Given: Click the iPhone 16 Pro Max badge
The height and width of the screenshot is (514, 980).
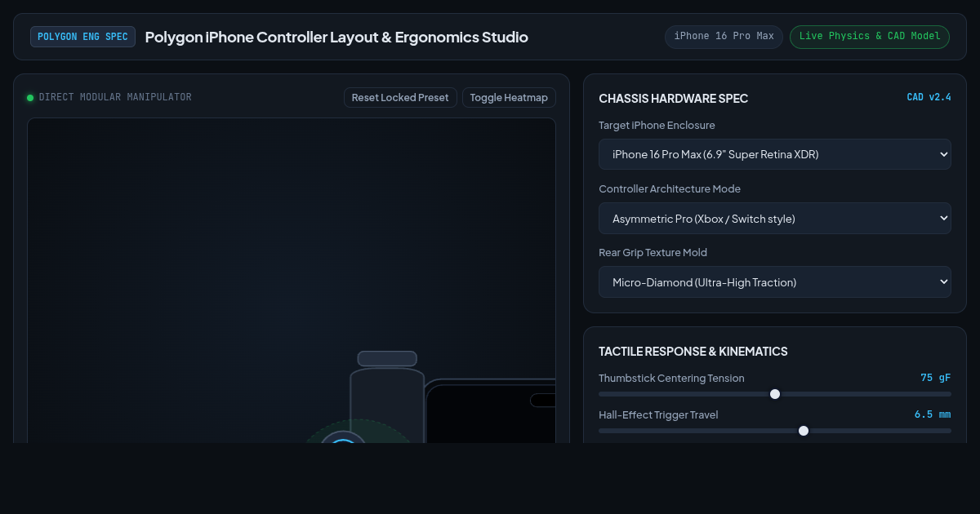Looking at the screenshot, I should point(724,37).
